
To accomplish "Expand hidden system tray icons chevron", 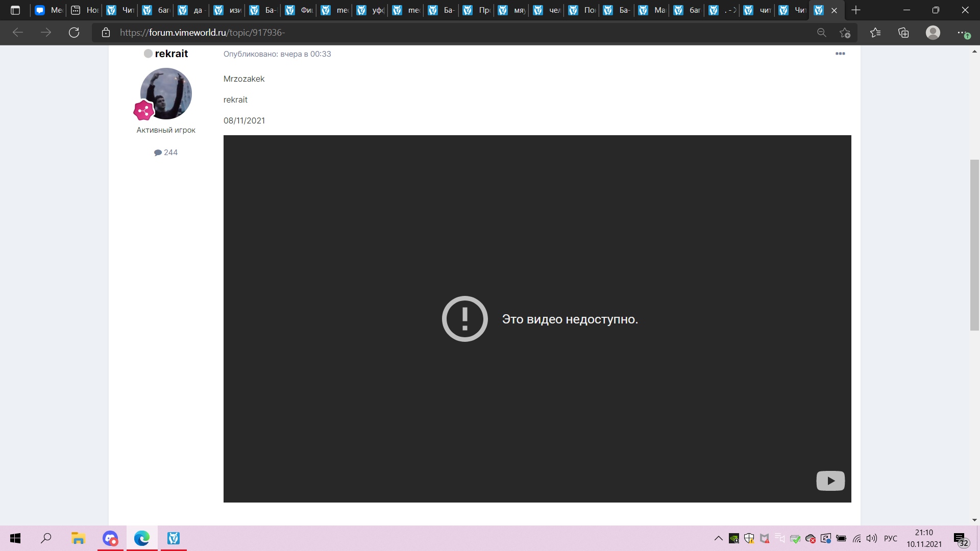I will point(718,538).
